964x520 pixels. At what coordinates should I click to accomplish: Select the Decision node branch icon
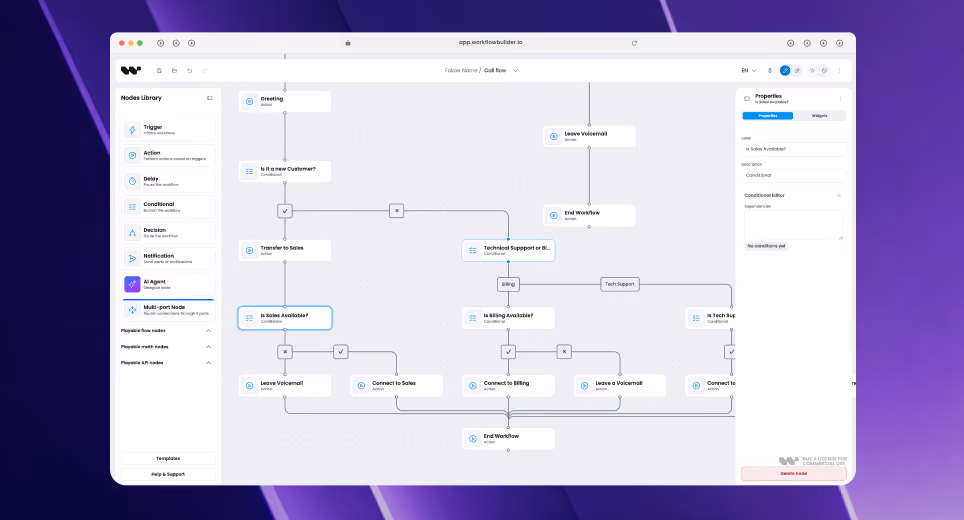coord(132,233)
